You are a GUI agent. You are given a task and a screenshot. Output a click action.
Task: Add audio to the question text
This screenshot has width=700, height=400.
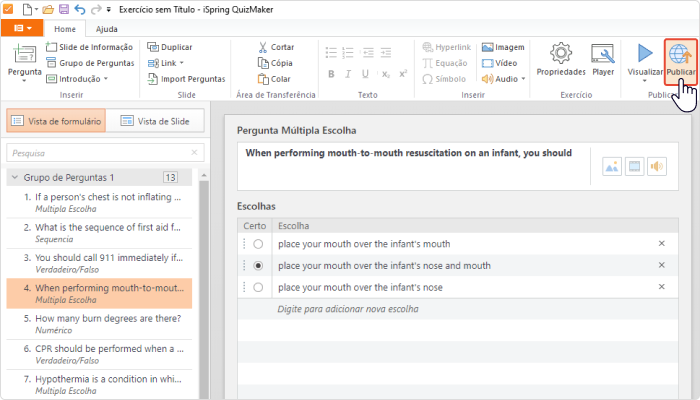click(x=657, y=167)
